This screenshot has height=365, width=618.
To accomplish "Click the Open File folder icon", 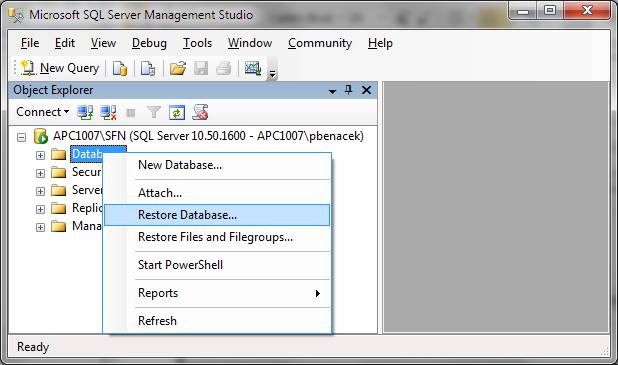I will pyautogui.click(x=178, y=68).
